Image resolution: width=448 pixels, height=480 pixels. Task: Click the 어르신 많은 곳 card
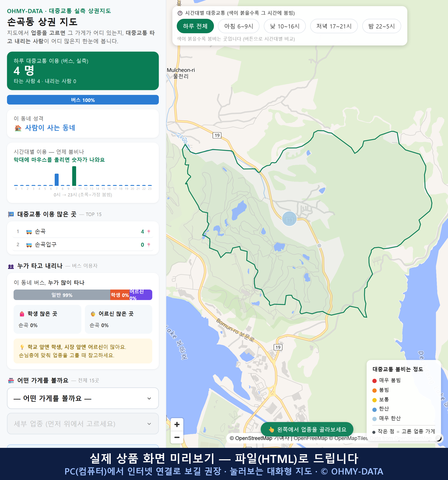pyautogui.click(x=118, y=319)
